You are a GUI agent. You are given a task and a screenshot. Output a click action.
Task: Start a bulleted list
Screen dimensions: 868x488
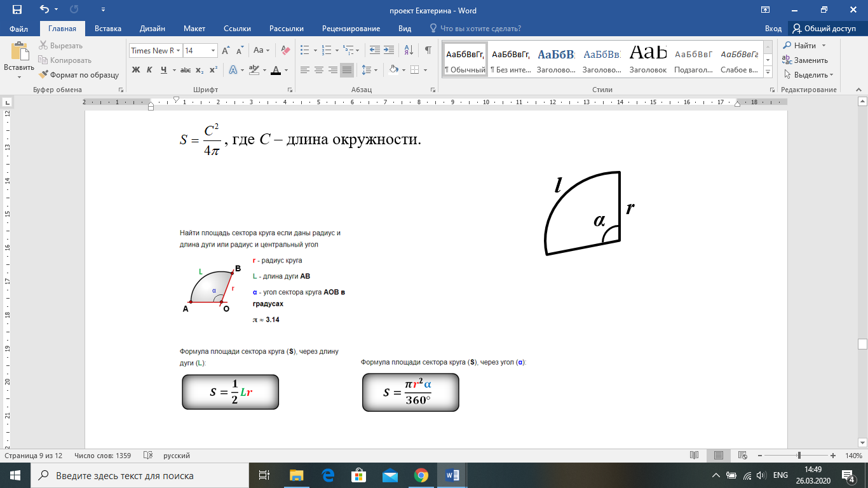click(x=305, y=50)
